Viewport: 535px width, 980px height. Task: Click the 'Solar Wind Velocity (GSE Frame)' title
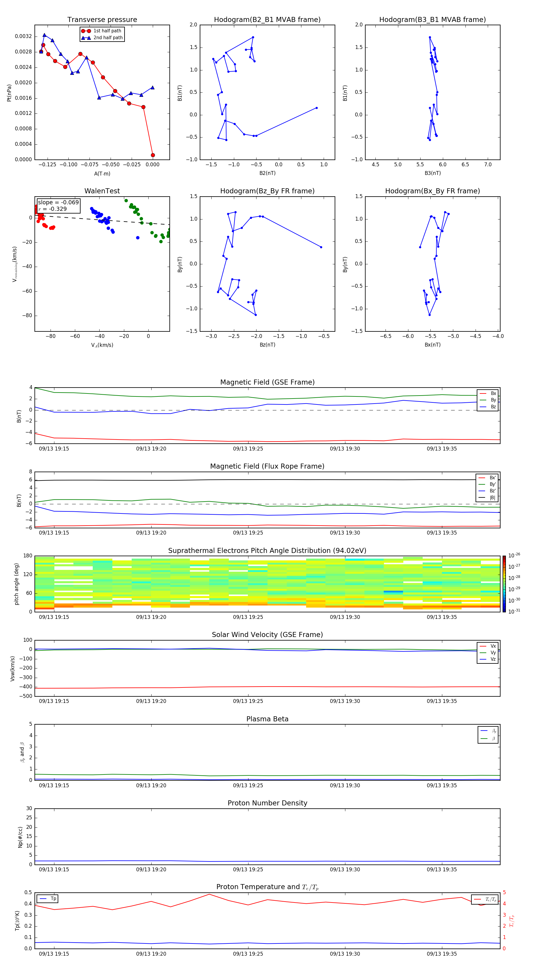pos(267,635)
